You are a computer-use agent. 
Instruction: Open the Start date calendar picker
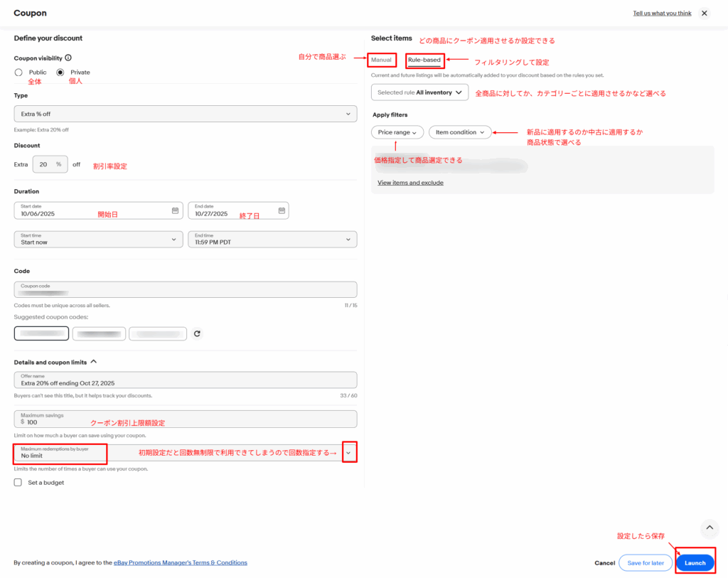(175, 210)
